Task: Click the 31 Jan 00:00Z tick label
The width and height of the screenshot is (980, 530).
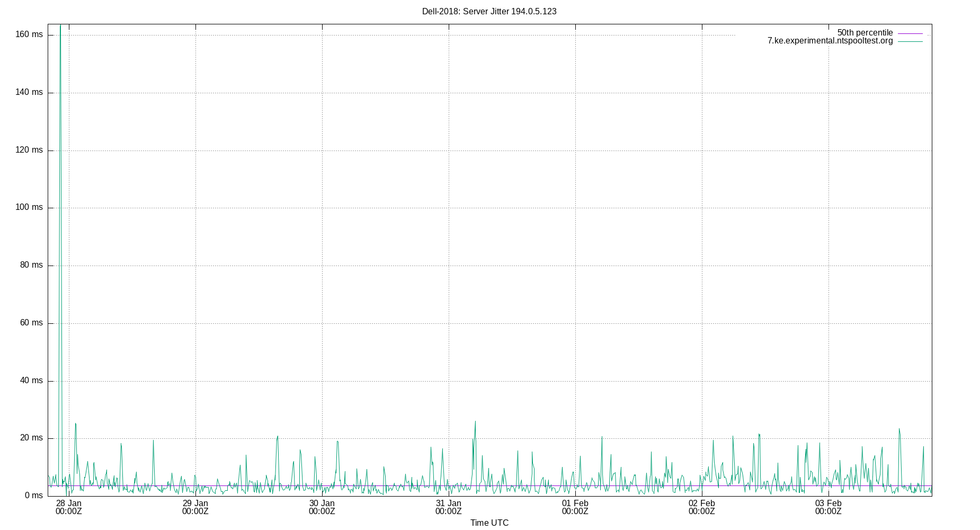Action: click(x=448, y=508)
